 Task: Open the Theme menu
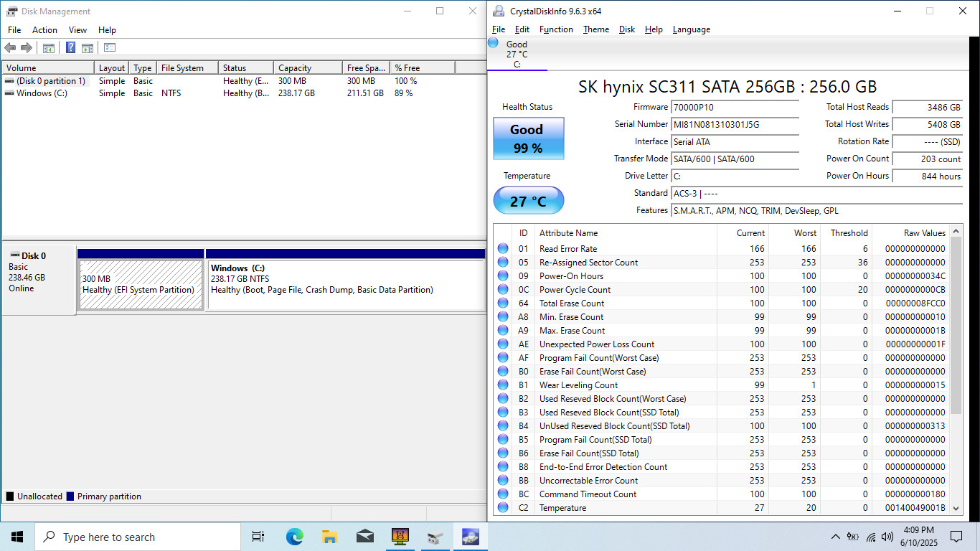(596, 29)
